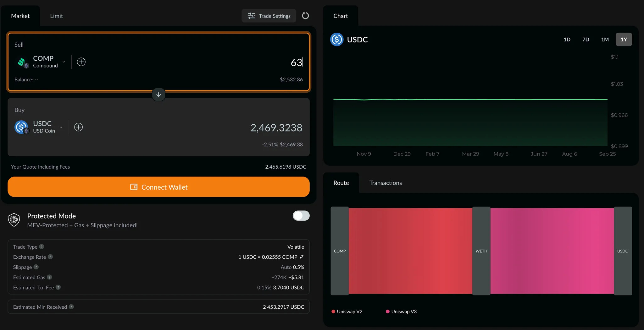Click the COMP node in route diagram
Image resolution: width=644 pixels, height=330 pixels.
pos(340,251)
